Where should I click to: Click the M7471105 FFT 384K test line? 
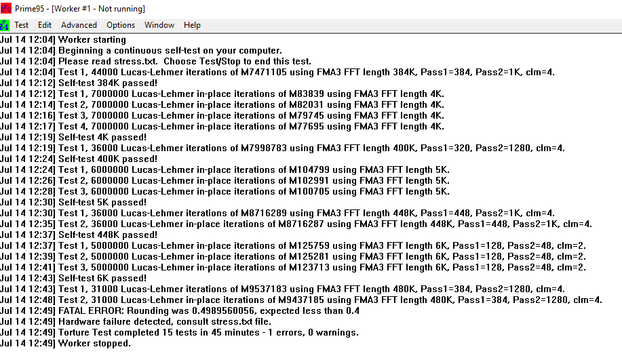(x=277, y=72)
